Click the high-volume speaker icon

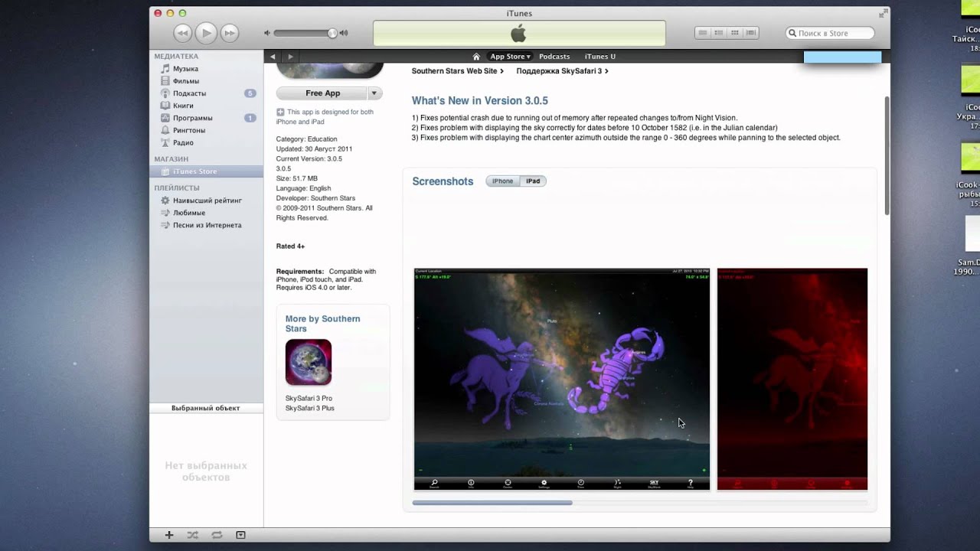click(x=344, y=33)
